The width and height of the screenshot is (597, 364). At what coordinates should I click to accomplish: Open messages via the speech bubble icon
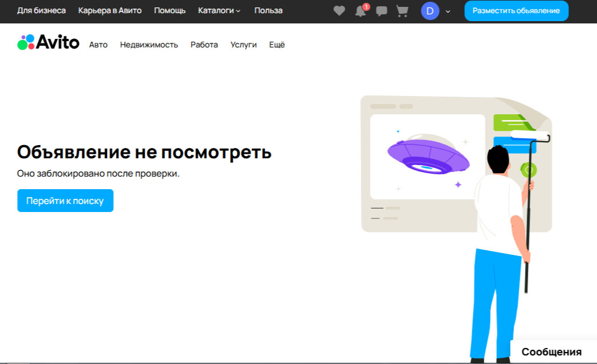[x=381, y=11]
